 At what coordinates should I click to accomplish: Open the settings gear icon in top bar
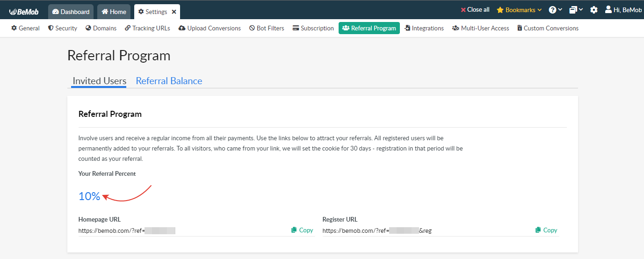pyautogui.click(x=593, y=10)
